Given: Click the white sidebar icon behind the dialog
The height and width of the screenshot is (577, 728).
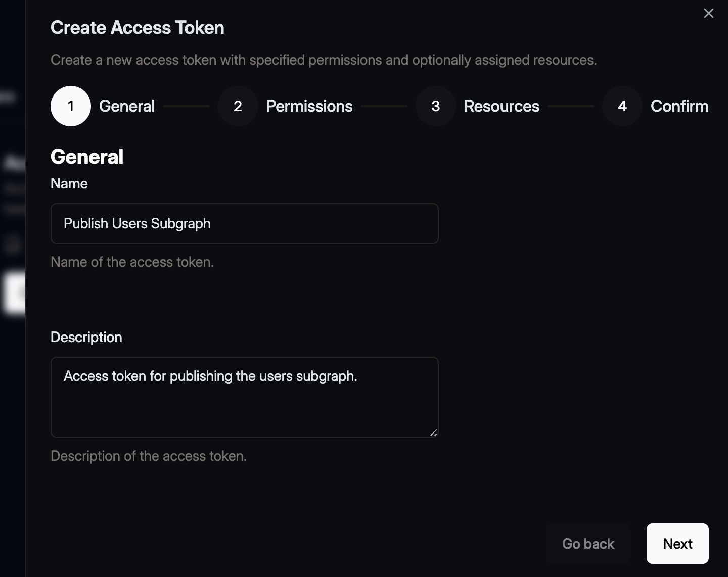Looking at the screenshot, I should (14, 293).
